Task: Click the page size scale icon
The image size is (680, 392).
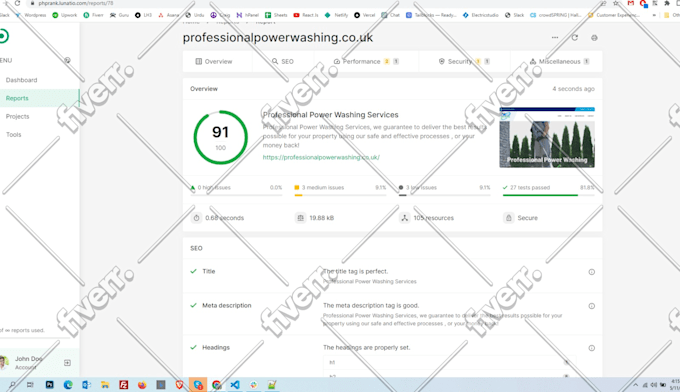Action: [x=300, y=218]
